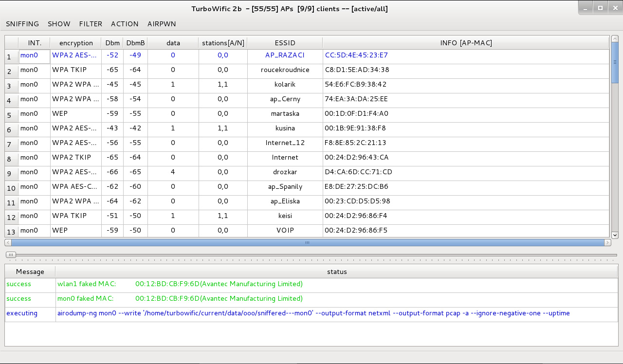The image size is (623, 364).
Task: Sort by the encryption column header
Action: click(x=76, y=43)
